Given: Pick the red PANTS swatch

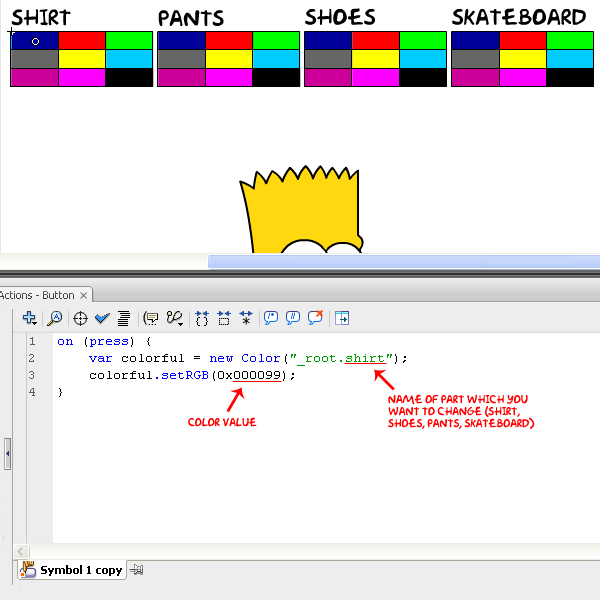Looking at the screenshot, I should click(x=229, y=41).
